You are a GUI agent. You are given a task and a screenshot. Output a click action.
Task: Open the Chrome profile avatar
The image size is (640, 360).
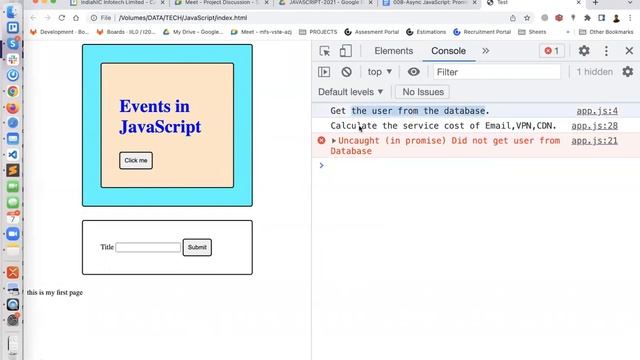click(x=616, y=18)
